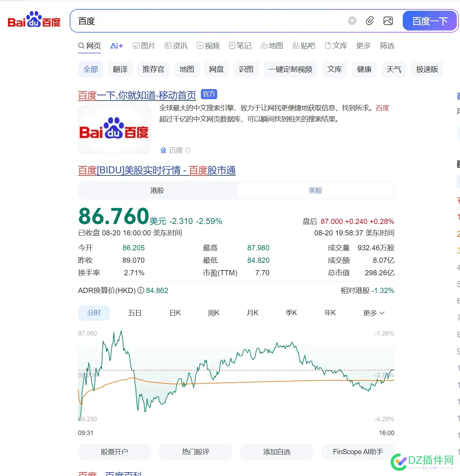Select the 翻译 chip
The height and width of the screenshot is (476, 460).
(x=120, y=69)
